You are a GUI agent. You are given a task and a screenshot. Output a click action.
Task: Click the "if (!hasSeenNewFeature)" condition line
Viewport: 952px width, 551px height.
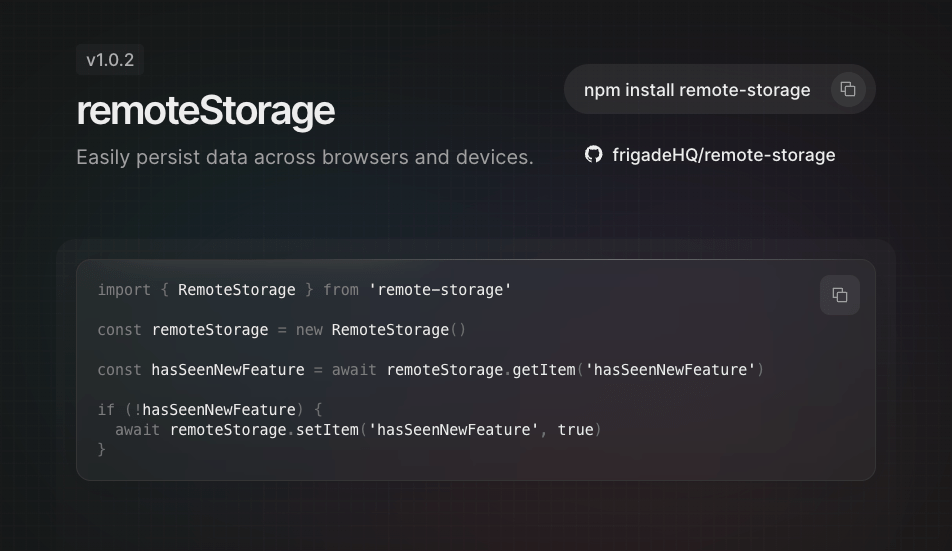click(209, 410)
